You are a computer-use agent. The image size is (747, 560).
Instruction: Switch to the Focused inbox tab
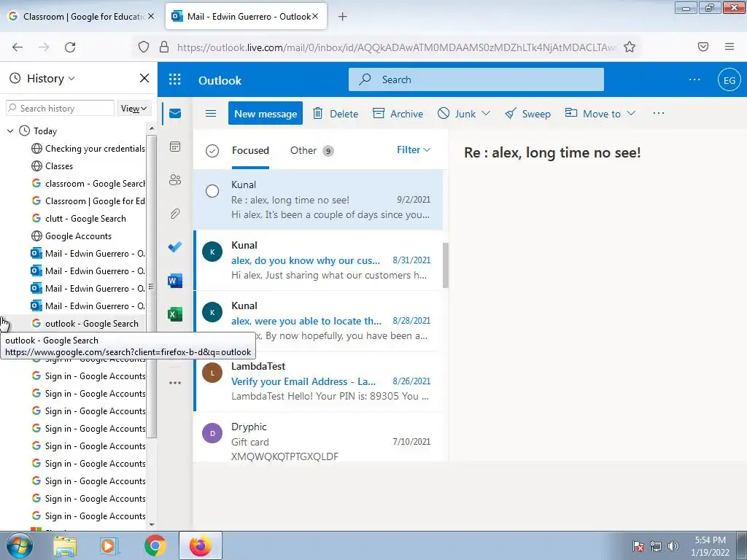(250, 150)
